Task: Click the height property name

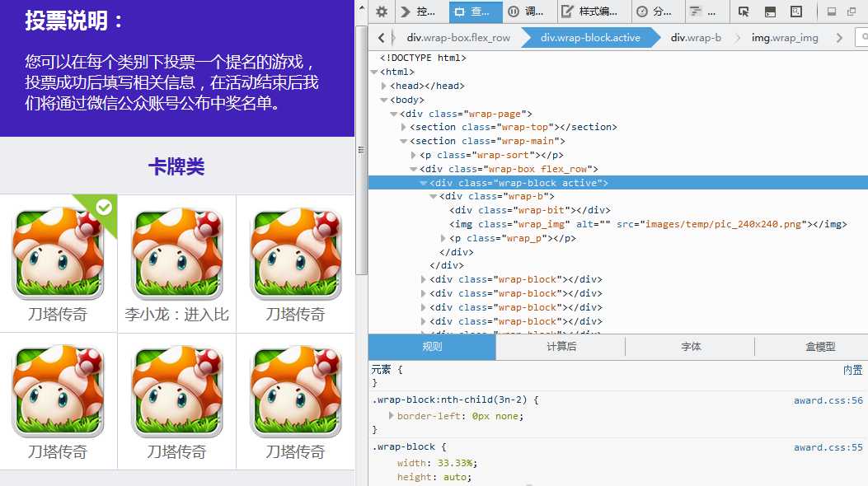Action: (x=414, y=477)
